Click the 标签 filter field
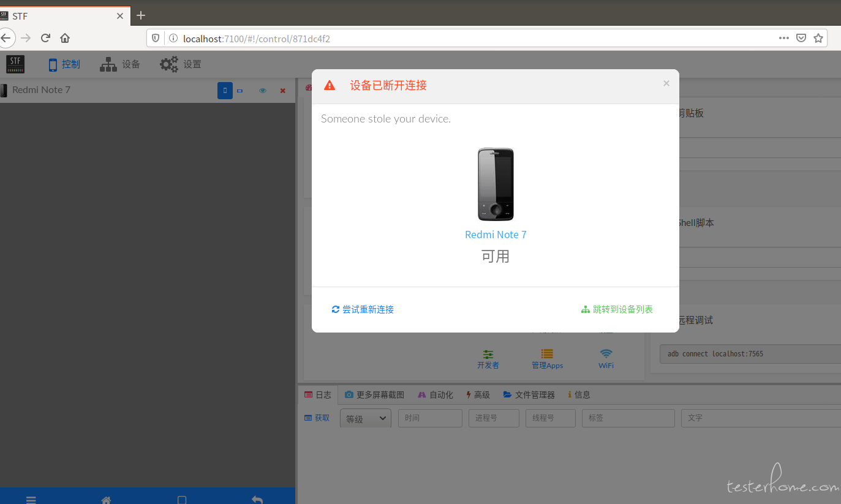Image resolution: width=841 pixels, height=504 pixels. tap(628, 418)
